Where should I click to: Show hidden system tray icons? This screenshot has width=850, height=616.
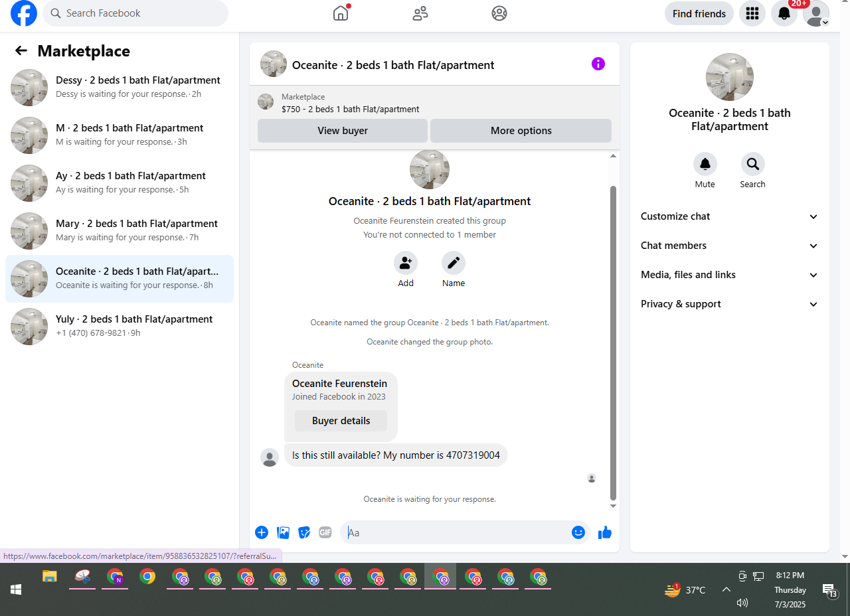click(726, 589)
